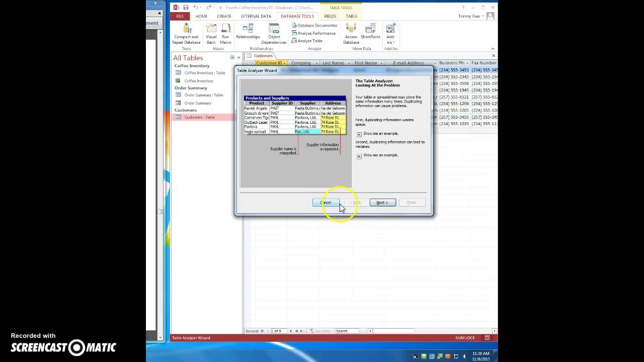The height and width of the screenshot is (362, 644).
Task: Go to last record navigation arrow
Action: click(297, 331)
